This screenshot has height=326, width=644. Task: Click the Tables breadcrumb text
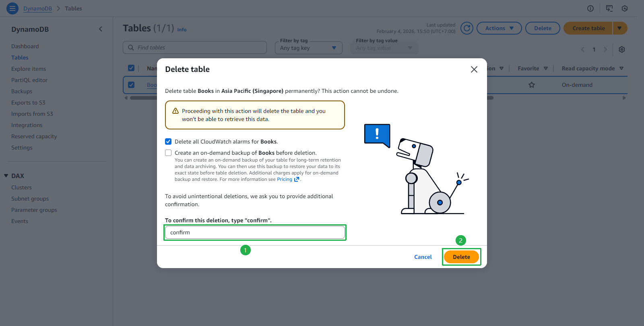pyautogui.click(x=73, y=8)
